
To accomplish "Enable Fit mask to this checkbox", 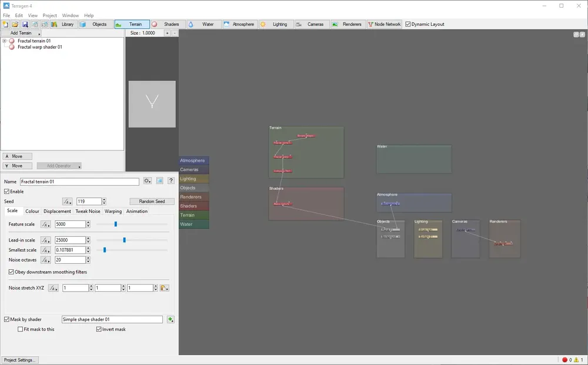I will coord(20,329).
